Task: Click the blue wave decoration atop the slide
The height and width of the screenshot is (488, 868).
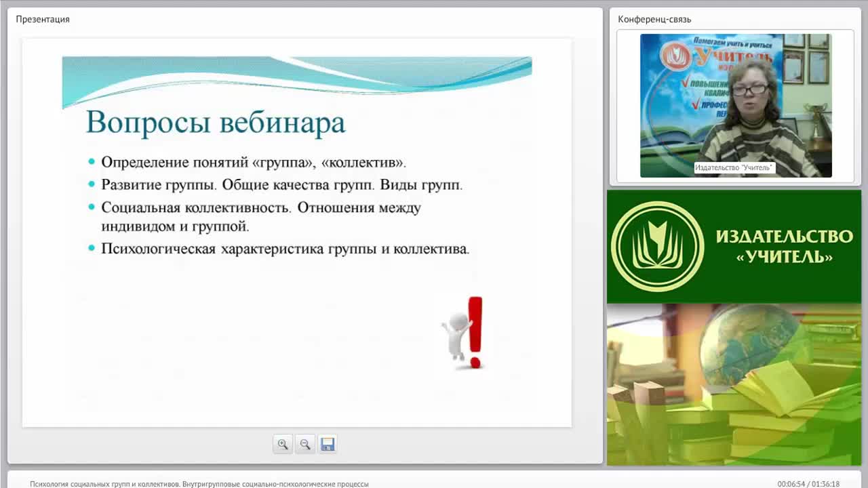Action: (297, 80)
